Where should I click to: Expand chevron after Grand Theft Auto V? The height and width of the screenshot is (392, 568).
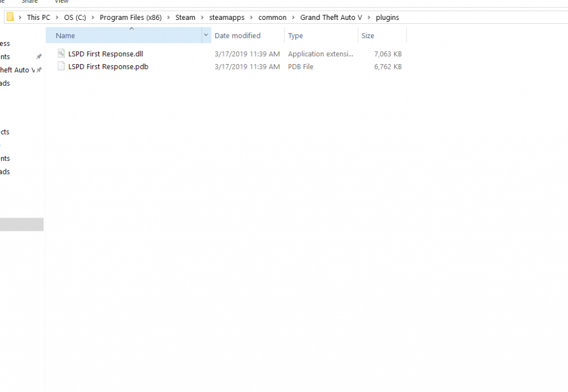pyautogui.click(x=369, y=18)
